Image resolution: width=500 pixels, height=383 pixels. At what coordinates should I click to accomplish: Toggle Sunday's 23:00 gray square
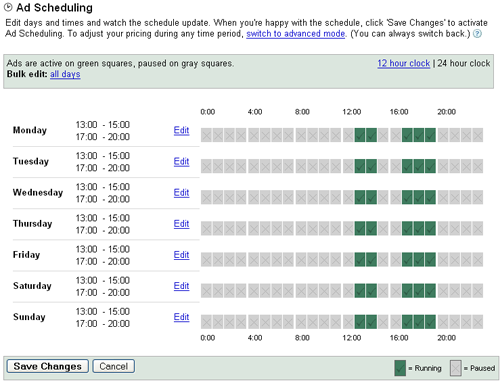coord(478,322)
